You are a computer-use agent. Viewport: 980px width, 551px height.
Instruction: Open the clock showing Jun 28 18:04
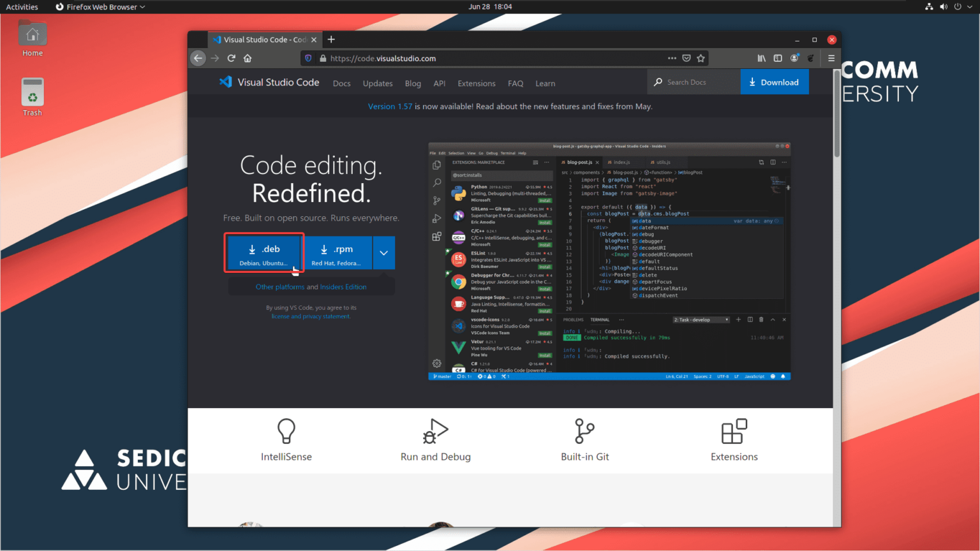coord(490,6)
